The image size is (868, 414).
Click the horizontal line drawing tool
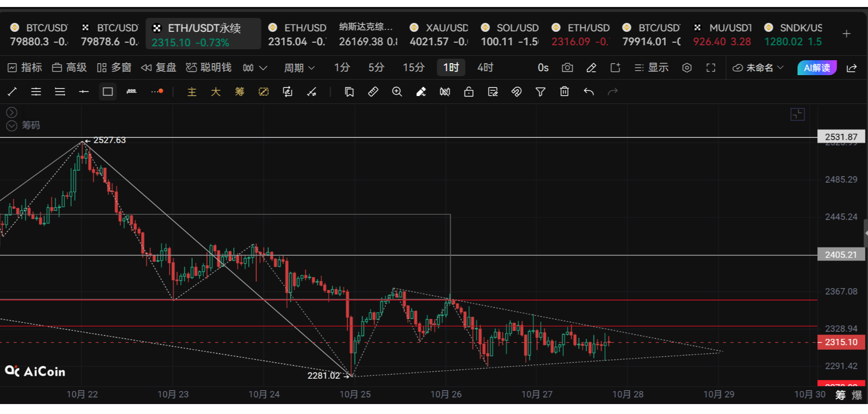coord(84,92)
